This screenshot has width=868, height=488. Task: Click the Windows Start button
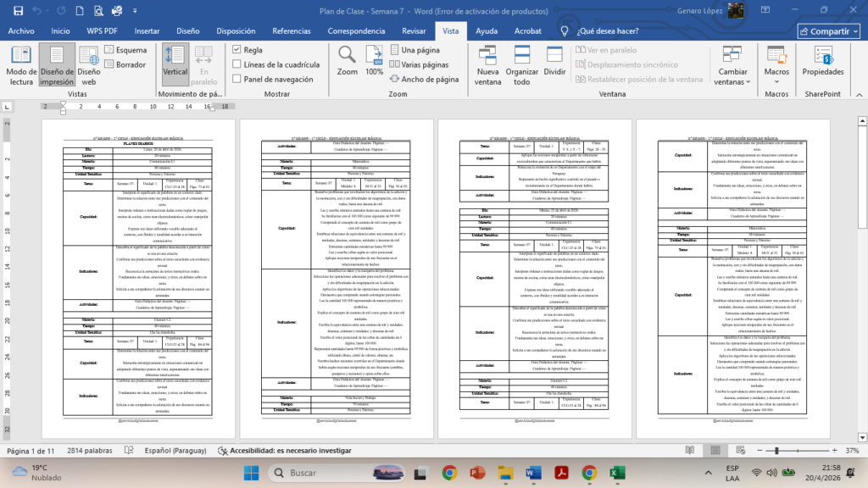pyautogui.click(x=251, y=473)
